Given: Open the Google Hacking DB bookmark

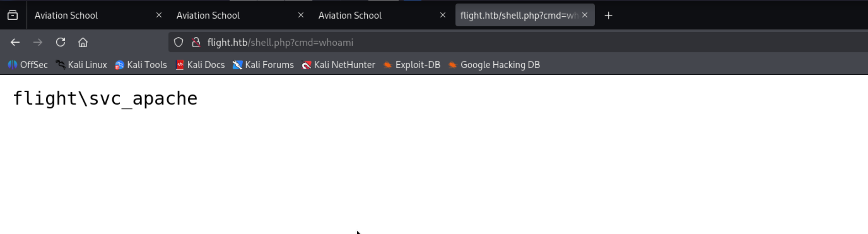Looking at the screenshot, I should [494, 65].
